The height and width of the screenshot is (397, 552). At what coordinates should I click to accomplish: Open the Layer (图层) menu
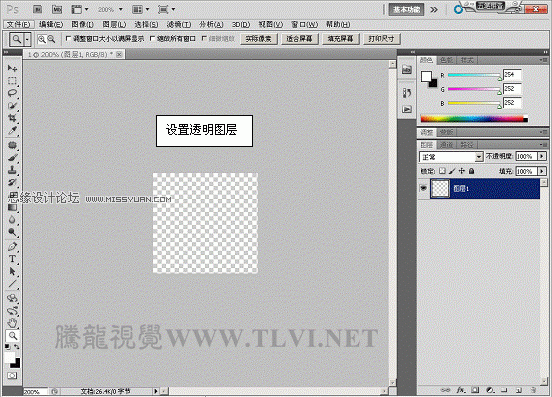click(114, 24)
